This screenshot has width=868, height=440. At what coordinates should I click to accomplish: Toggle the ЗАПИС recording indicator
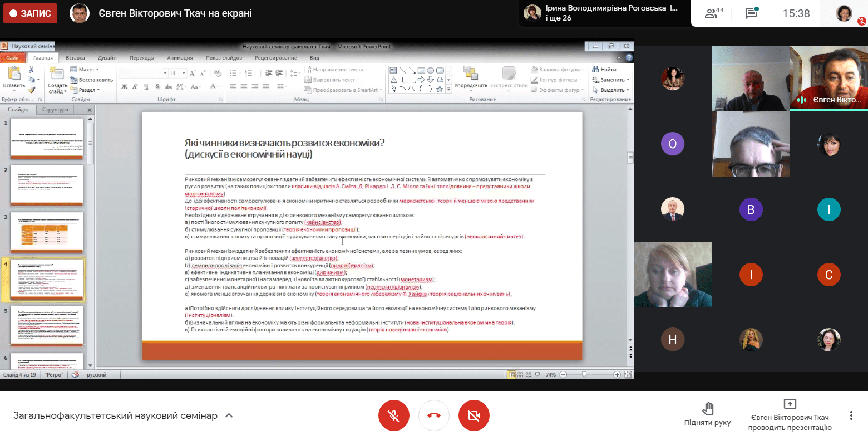(x=30, y=13)
